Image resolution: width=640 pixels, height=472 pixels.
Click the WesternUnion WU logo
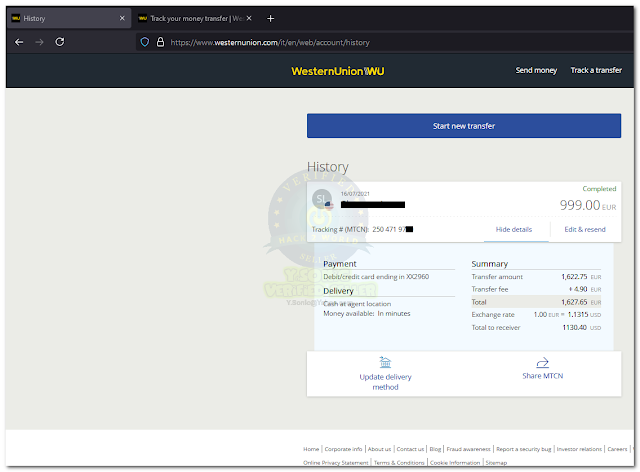click(338, 71)
